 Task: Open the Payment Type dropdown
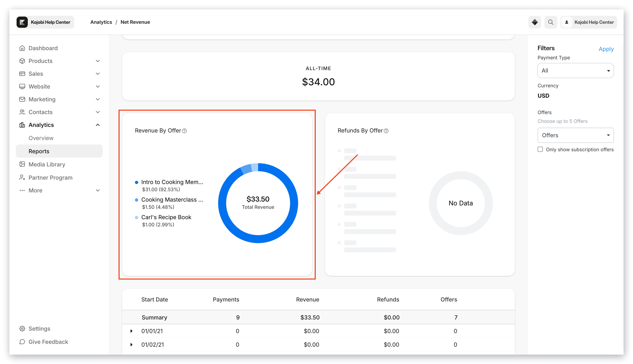pyautogui.click(x=575, y=71)
